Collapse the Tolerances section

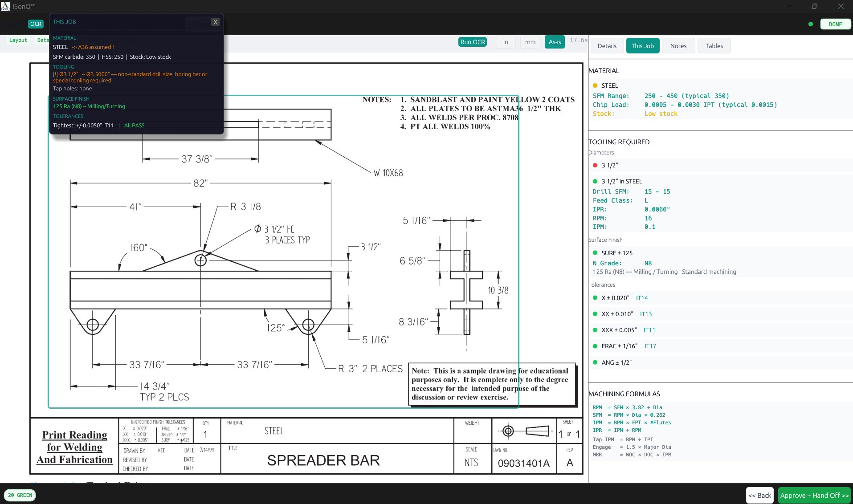pyautogui.click(x=601, y=285)
